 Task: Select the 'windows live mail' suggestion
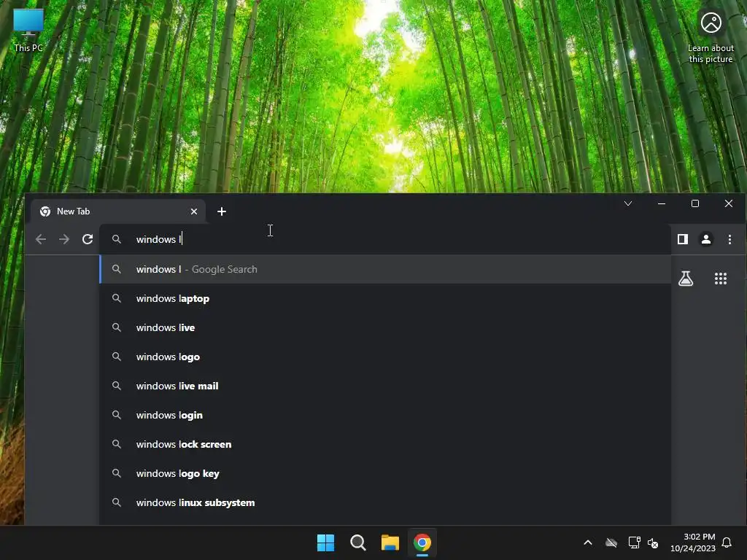[385, 386]
